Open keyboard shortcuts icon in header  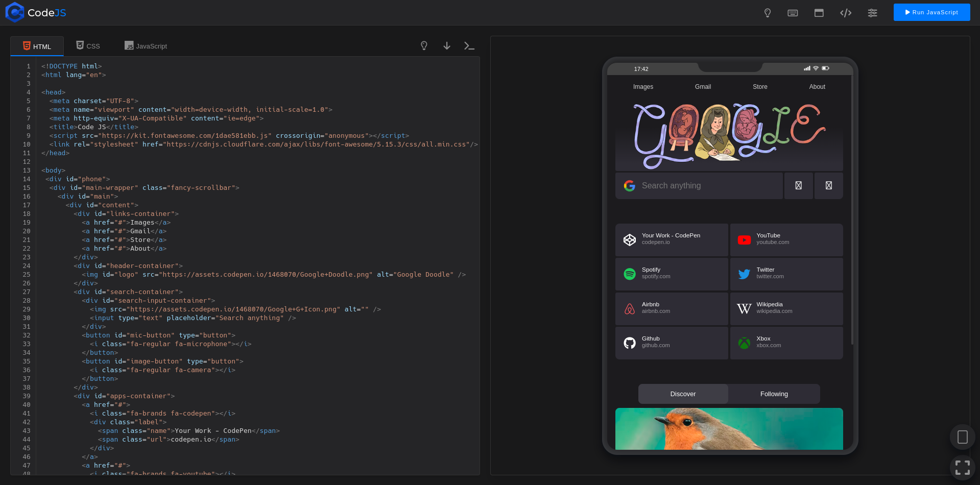coord(793,13)
